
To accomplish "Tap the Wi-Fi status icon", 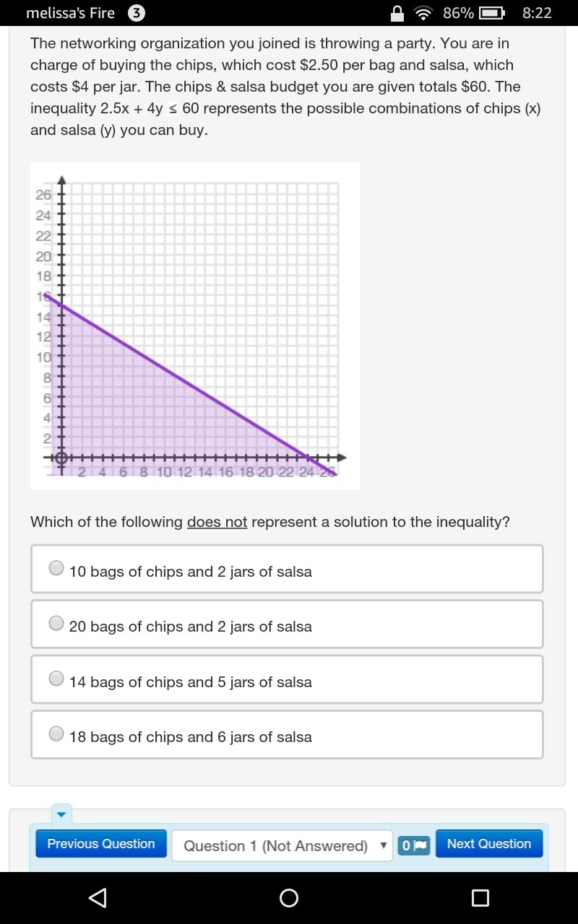I will coord(423,13).
